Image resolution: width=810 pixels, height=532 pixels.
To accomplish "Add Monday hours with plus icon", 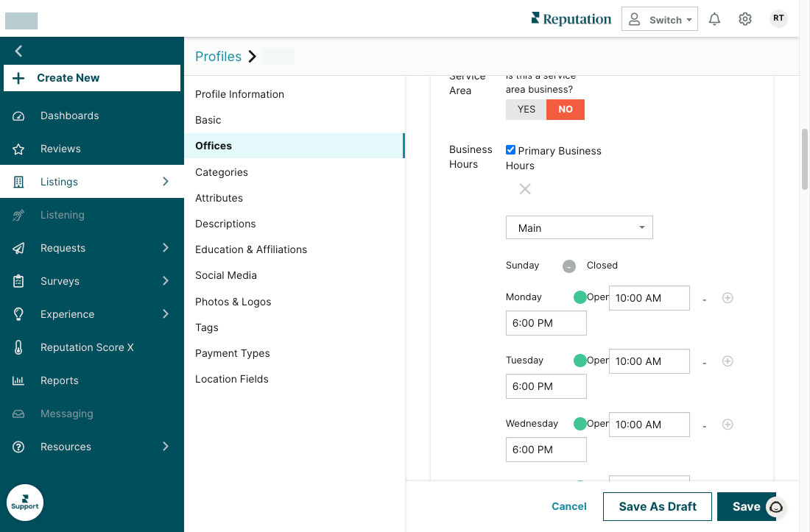I will [728, 298].
